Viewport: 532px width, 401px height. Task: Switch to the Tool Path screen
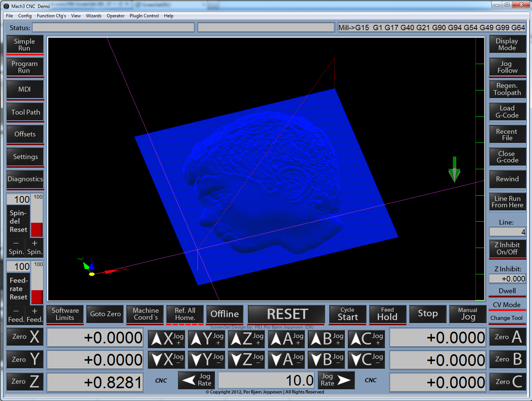25,112
